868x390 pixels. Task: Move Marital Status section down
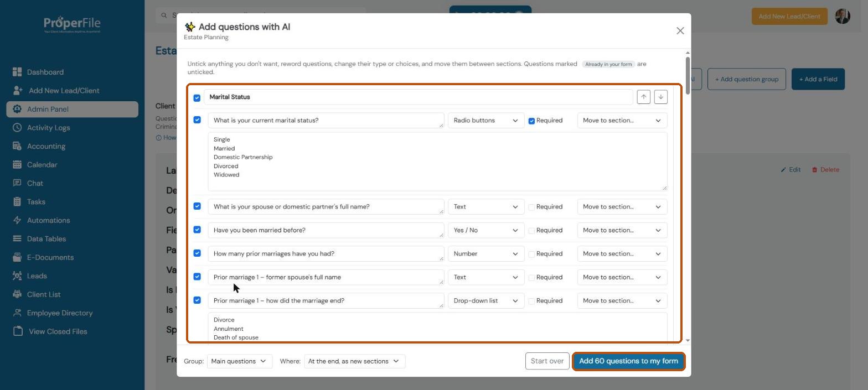point(660,97)
